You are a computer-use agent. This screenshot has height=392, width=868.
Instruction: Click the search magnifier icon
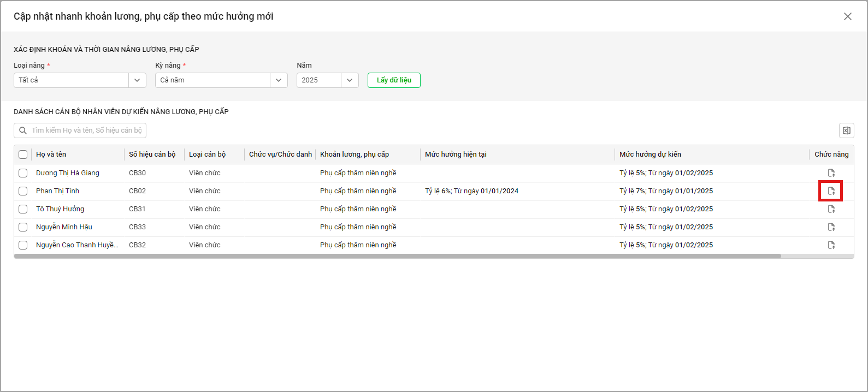pyautogui.click(x=23, y=130)
